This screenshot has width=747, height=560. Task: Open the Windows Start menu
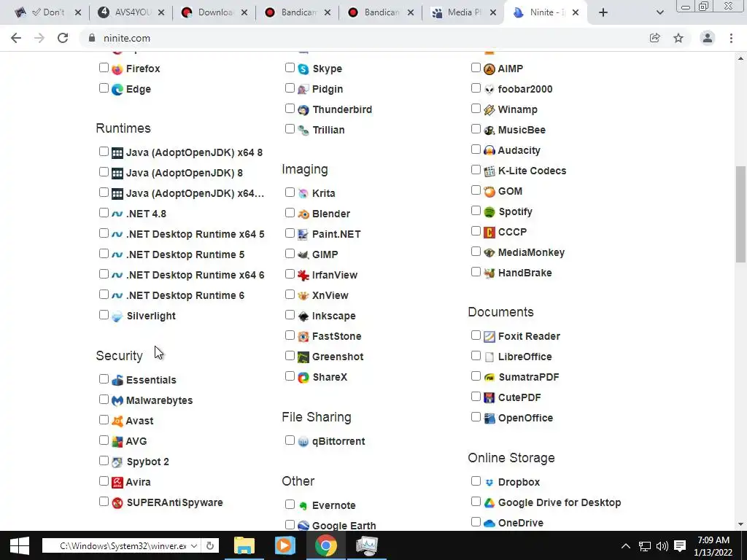pos(20,545)
